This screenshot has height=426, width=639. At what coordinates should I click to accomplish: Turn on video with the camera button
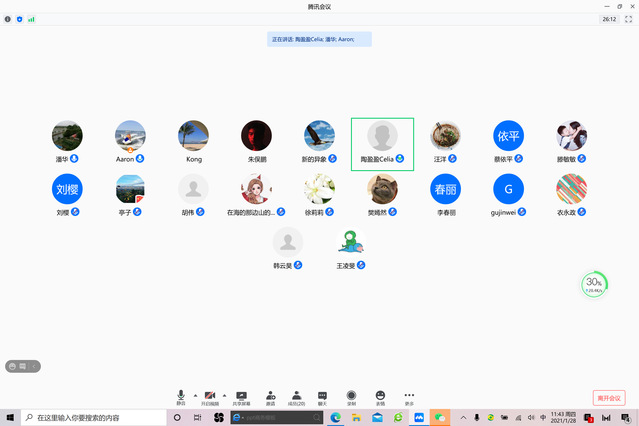point(210,397)
